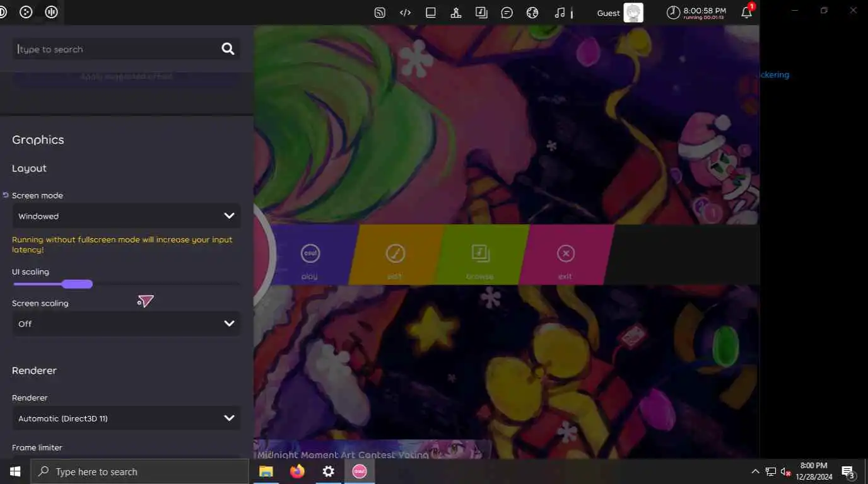Open the Screen mode dropdown
This screenshot has width=868, height=484.
(126, 216)
